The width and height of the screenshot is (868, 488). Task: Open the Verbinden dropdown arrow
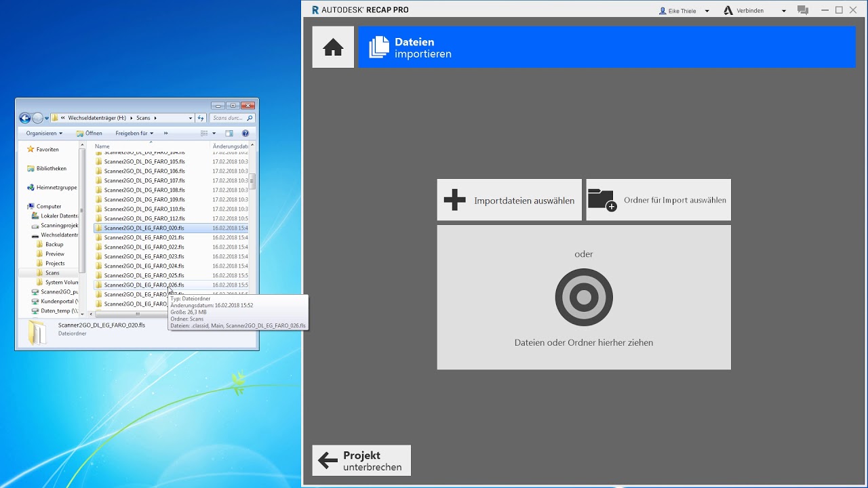click(784, 11)
